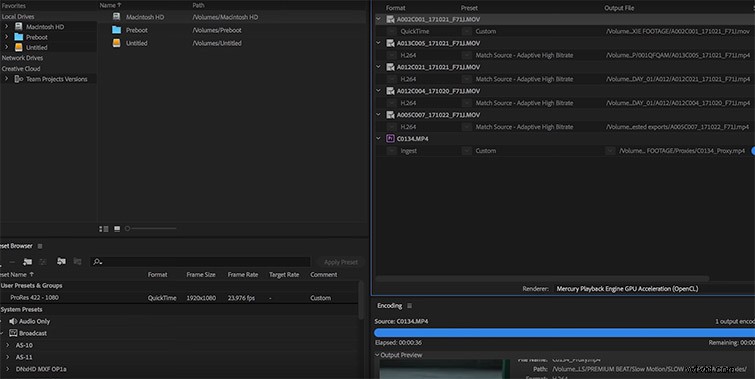The height and width of the screenshot is (379, 755).
Task: Sort presets by Frame Rate column header
Action: [x=243, y=274]
